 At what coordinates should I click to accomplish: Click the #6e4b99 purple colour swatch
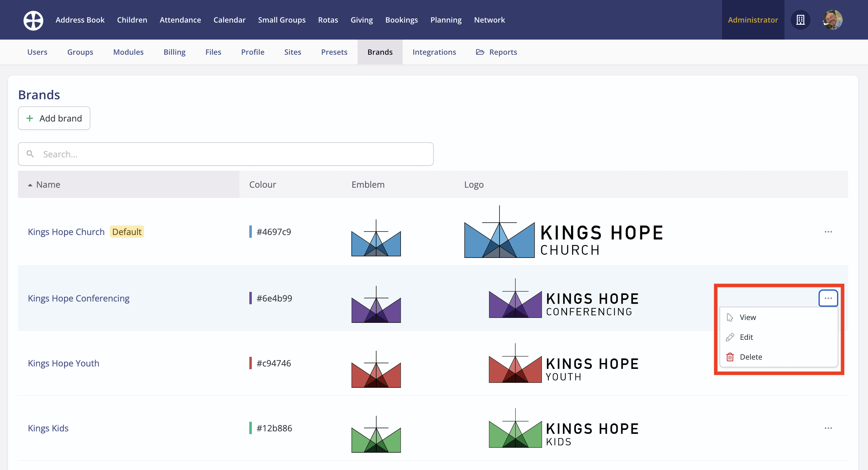250,298
